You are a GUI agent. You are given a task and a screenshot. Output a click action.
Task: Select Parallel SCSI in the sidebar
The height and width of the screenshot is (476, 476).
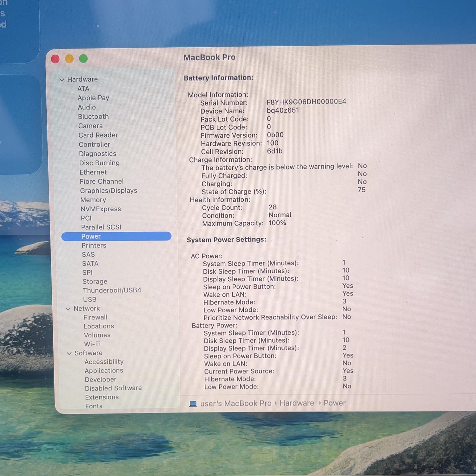coord(101,227)
